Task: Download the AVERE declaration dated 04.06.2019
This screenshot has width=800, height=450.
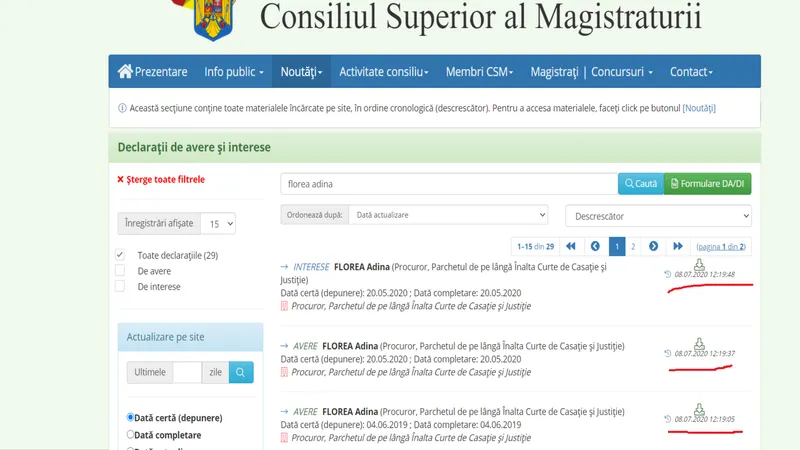Action: pyautogui.click(x=699, y=408)
